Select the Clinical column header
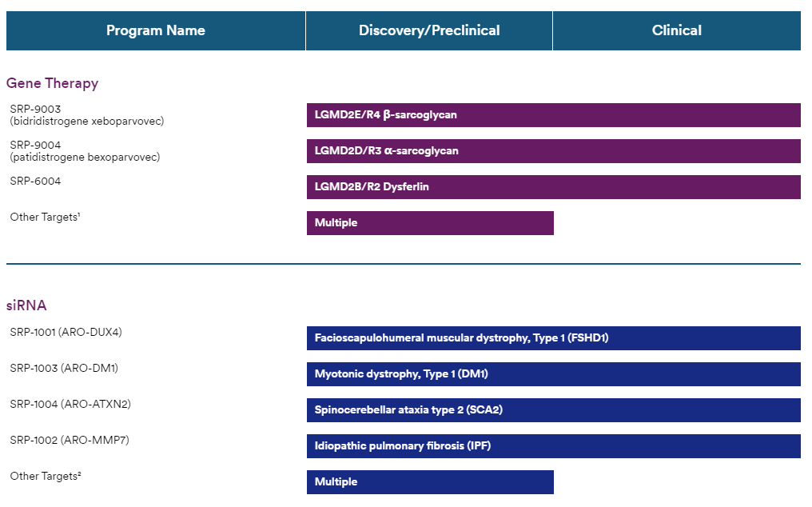The image size is (812, 507). pos(676,30)
